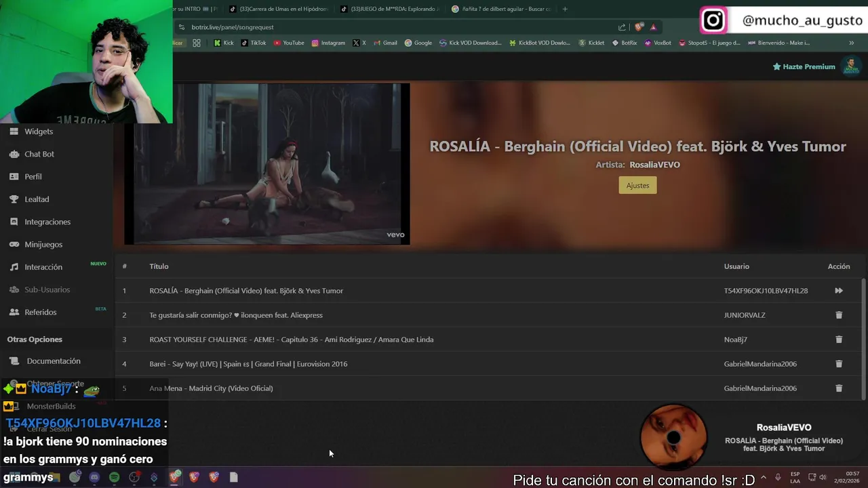Open Spotify from the taskbar
This screenshot has height=488, width=868.
click(x=114, y=477)
